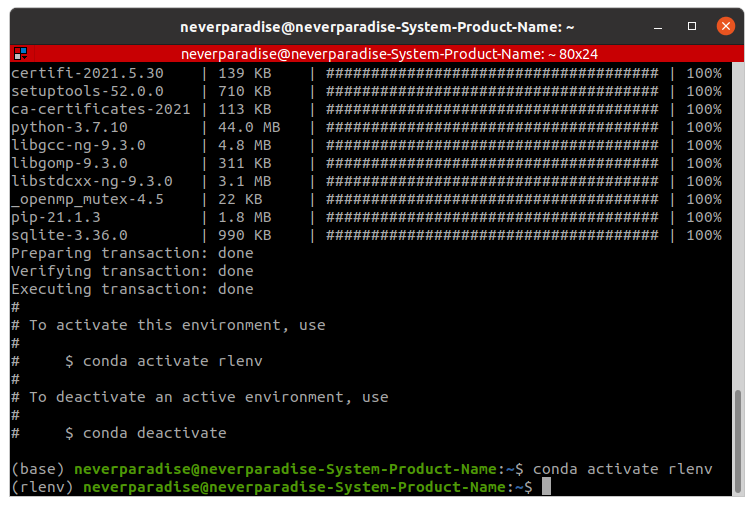Select the text 'libstdcxx-ng-9.3.0'

(91, 181)
